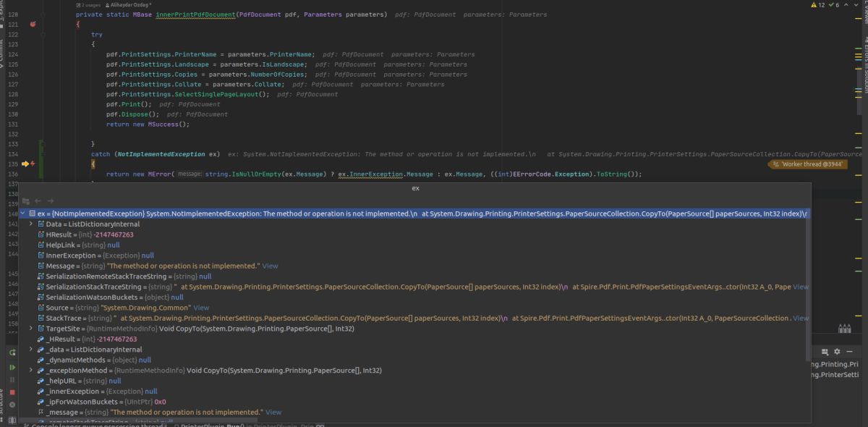Click View link next to Source value

point(201,308)
